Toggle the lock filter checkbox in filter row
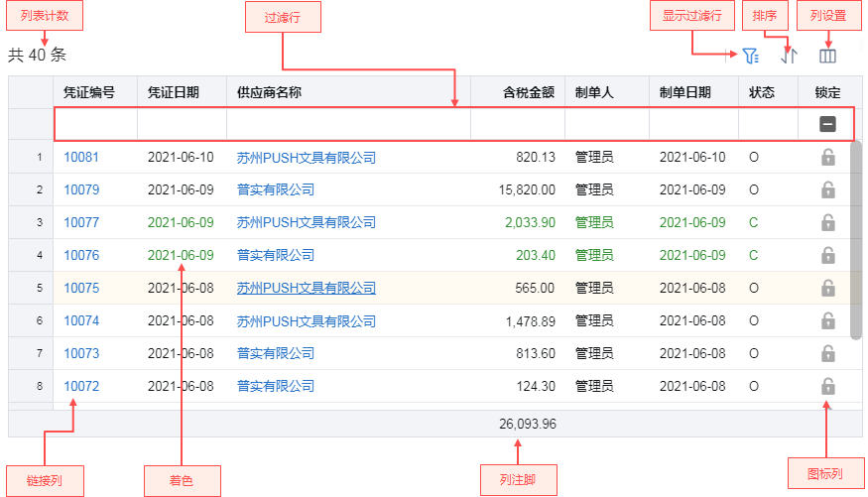 point(827,124)
